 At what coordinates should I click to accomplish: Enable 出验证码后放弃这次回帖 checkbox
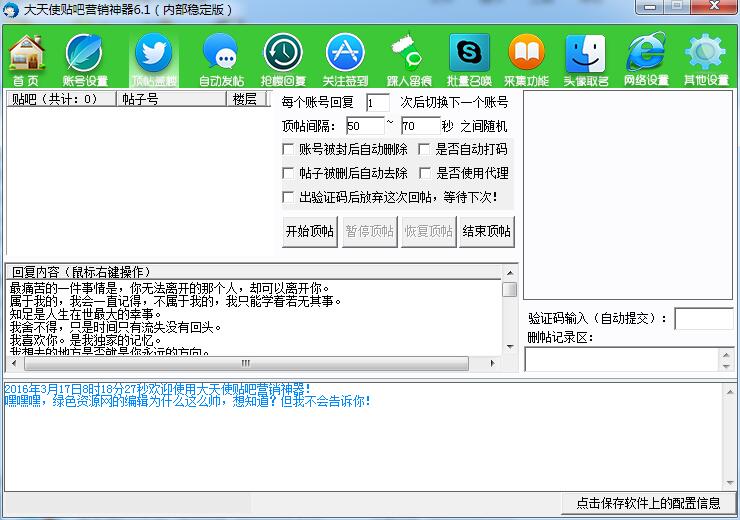pos(288,197)
